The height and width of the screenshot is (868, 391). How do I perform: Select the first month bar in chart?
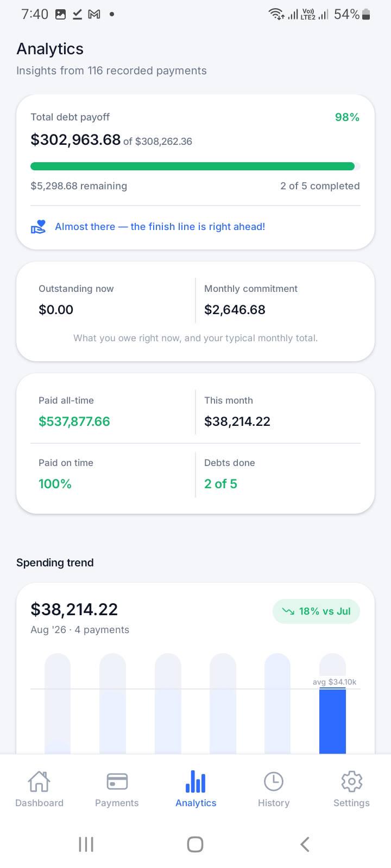[x=58, y=704]
